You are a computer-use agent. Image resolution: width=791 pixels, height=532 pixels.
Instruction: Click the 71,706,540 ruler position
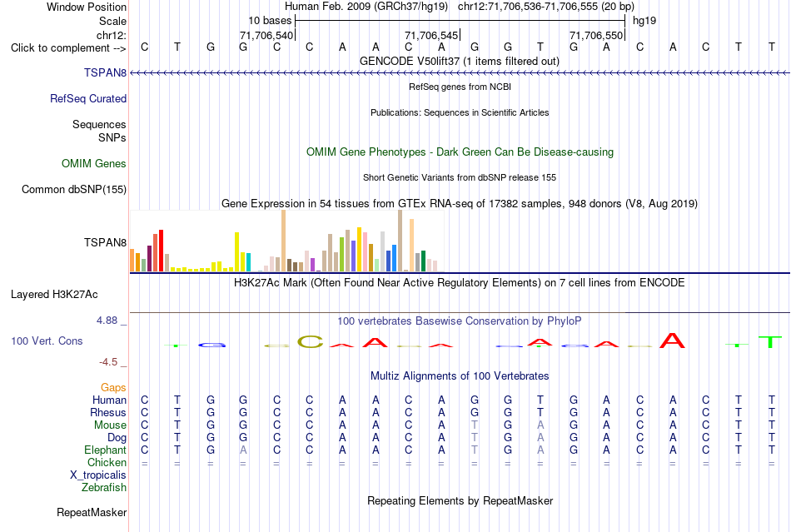(x=266, y=35)
